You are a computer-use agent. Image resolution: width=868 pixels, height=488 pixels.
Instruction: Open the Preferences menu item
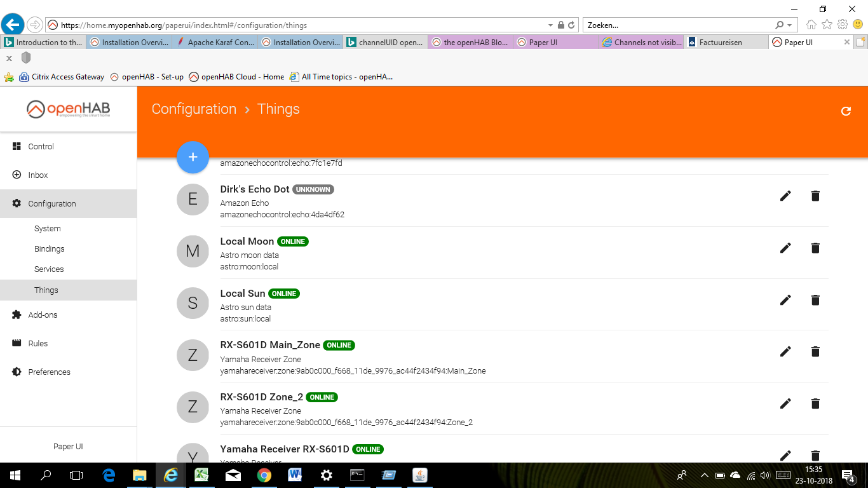[x=68, y=372]
